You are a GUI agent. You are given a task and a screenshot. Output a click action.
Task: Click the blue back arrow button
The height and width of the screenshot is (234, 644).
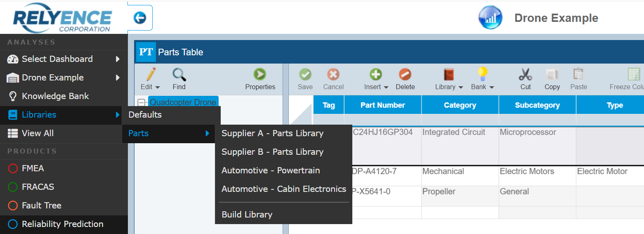click(140, 18)
